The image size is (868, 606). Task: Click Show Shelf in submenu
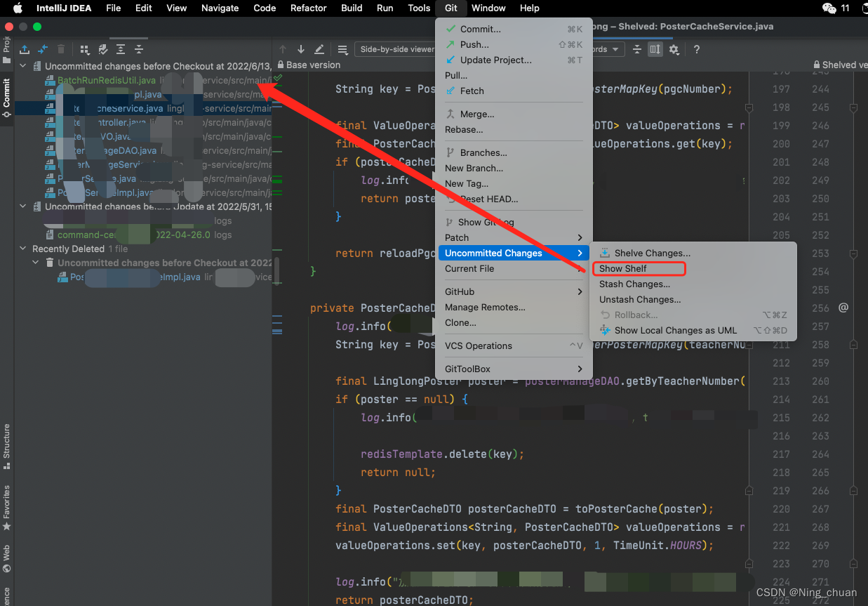tap(693, 268)
